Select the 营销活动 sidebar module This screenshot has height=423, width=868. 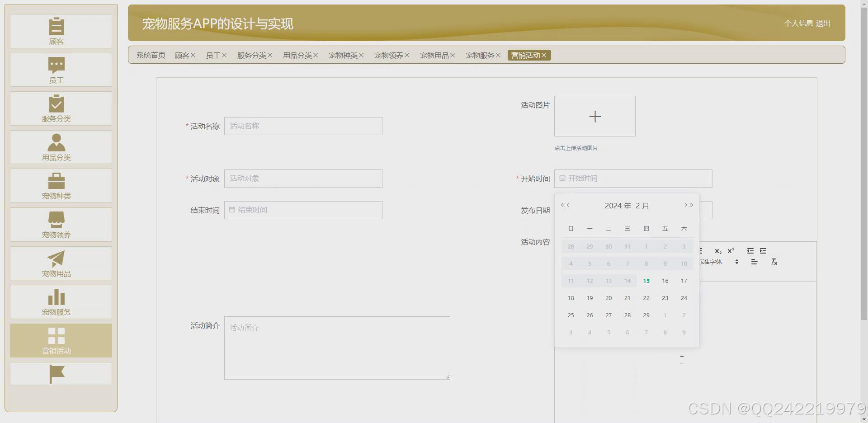coord(61,340)
